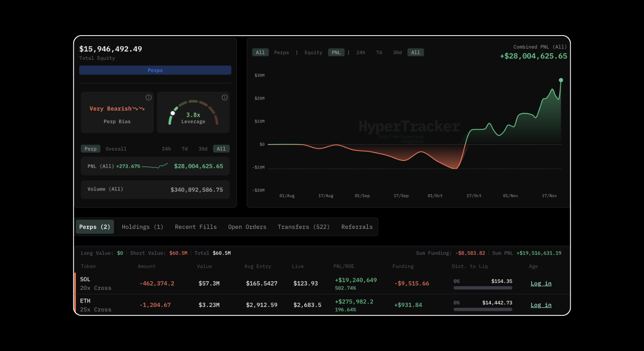Click the PNL pill in the chart header
Viewport: 644px width, 351px height.
pyautogui.click(x=336, y=52)
